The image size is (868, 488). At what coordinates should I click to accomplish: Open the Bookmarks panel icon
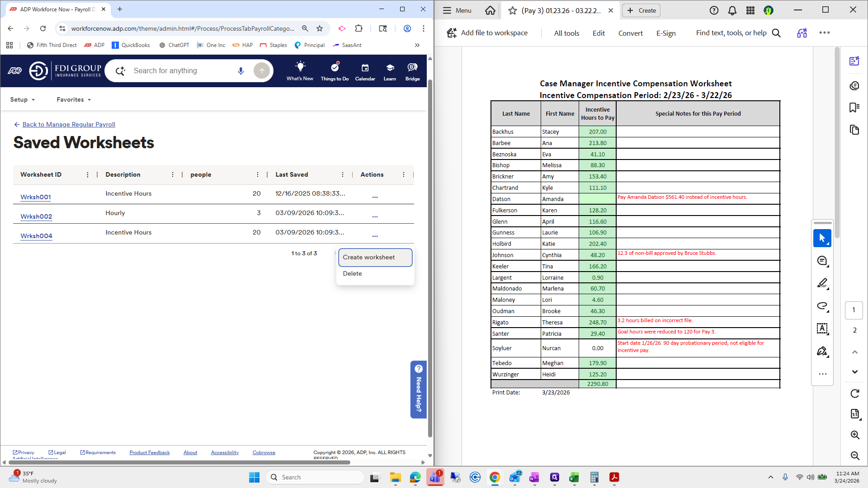click(854, 108)
